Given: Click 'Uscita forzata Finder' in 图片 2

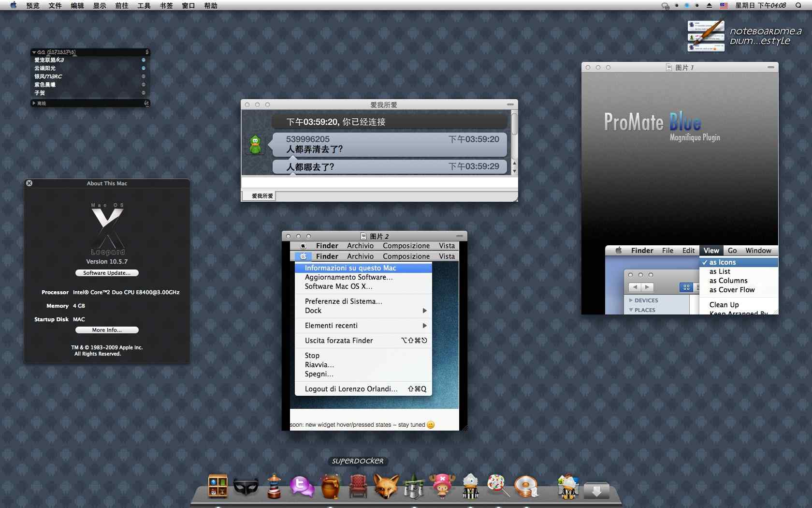Looking at the screenshot, I should 339,341.
